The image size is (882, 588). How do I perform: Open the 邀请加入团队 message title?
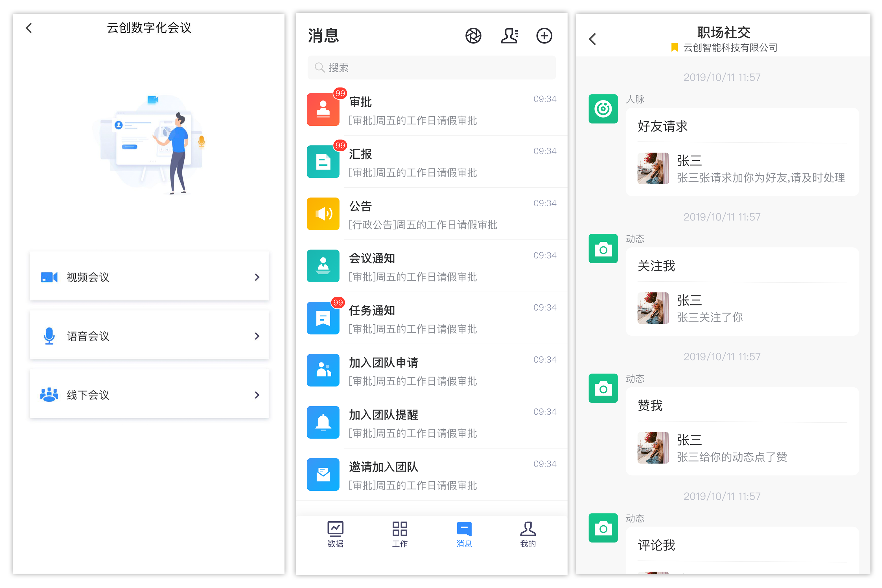[x=383, y=467]
